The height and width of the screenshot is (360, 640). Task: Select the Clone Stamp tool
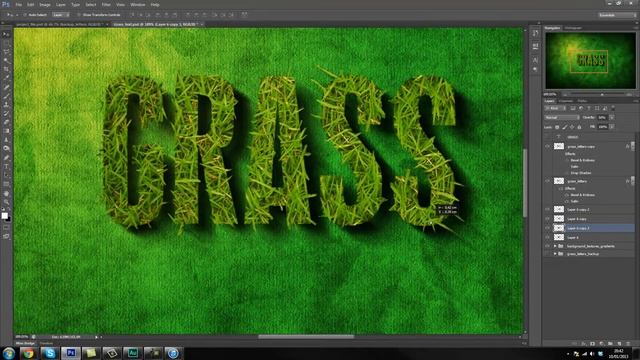6,104
